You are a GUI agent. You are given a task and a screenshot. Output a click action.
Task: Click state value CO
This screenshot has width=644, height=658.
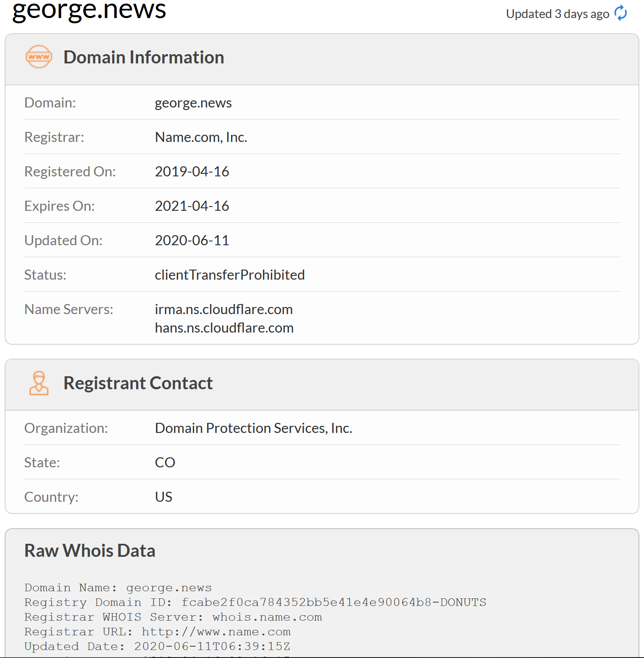pyautogui.click(x=165, y=463)
